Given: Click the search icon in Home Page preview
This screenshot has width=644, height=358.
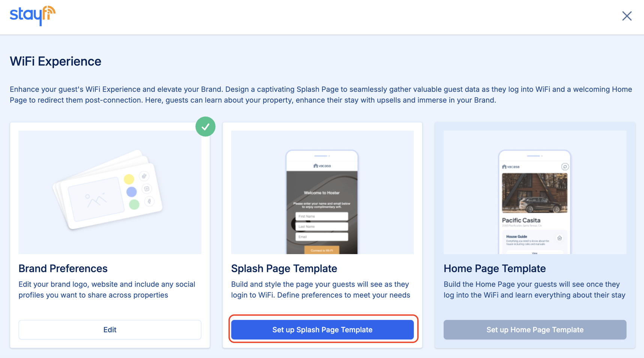Looking at the screenshot, I should click(x=565, y=167).
